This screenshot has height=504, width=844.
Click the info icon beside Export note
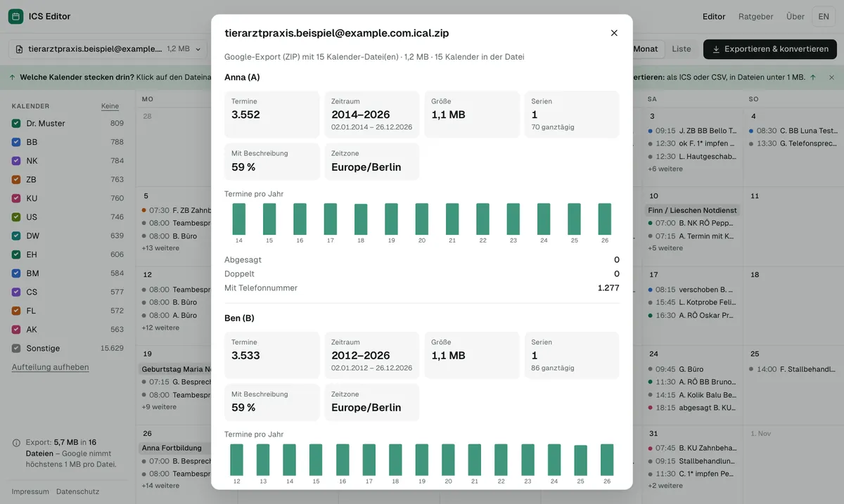pos(16,443)
